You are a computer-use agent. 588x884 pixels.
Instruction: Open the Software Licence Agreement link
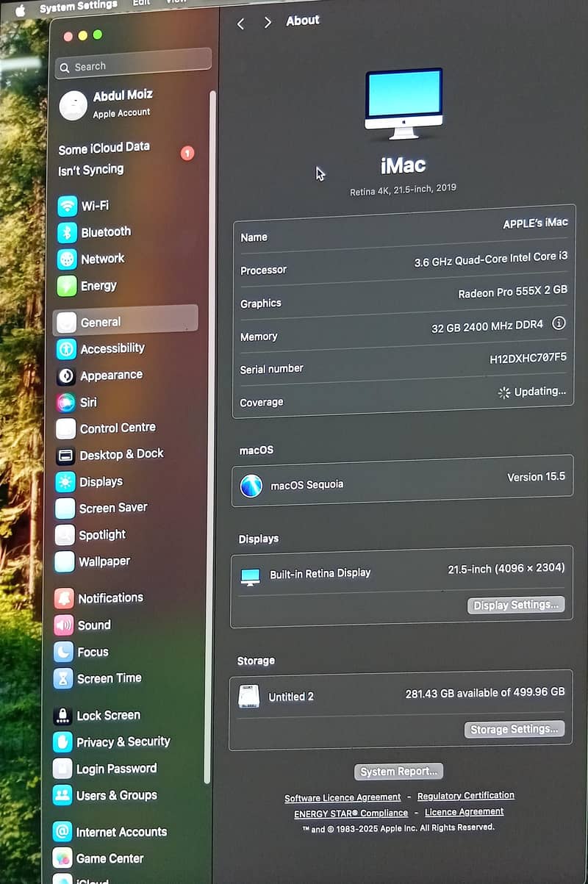coord(343,797)
